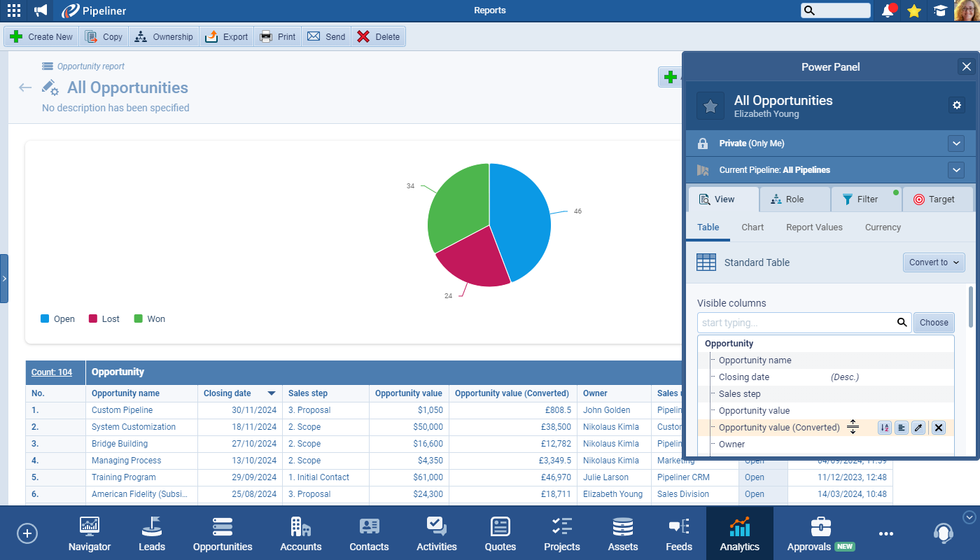Click the text alignment icon in column row
The width and height of the screenshot is (980, 560).
click(x=901, y=428)
